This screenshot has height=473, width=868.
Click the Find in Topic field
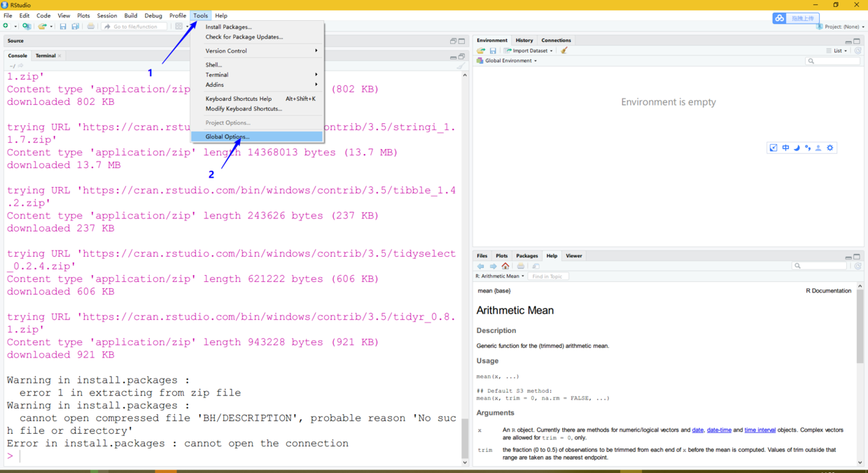click(x=548, y=276)
